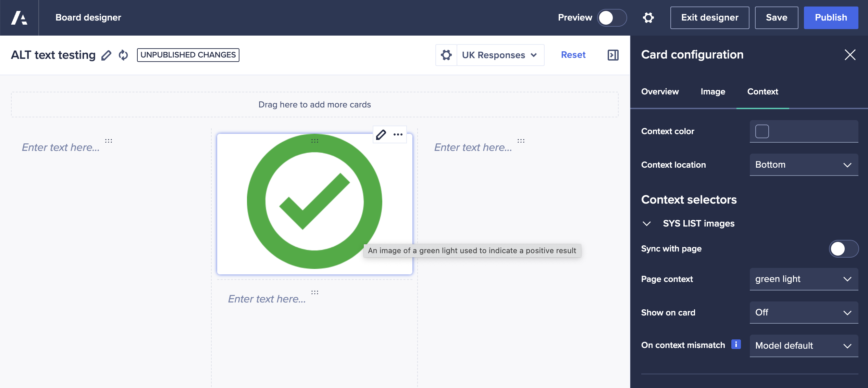
Task: Click the 'Drag here to add more cards' area
Action: (314, 105)
